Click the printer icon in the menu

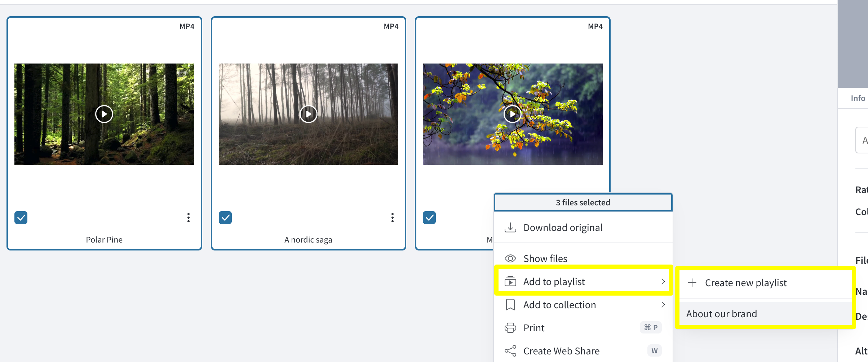(510, 328)
